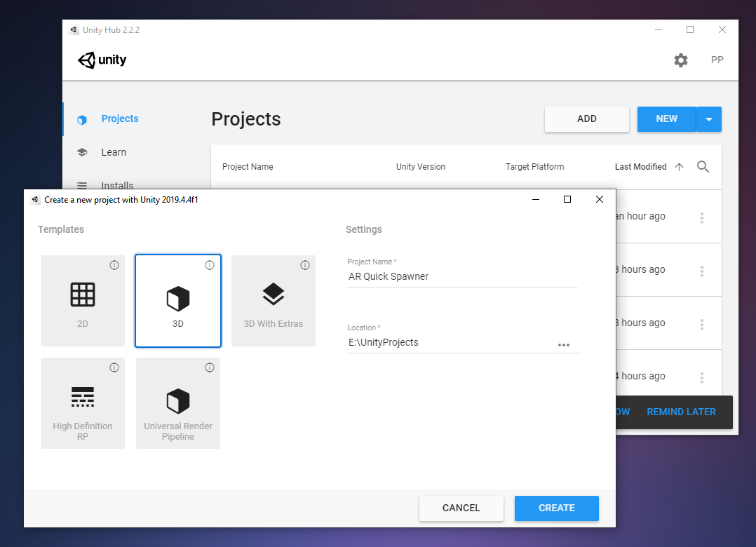Select the 2D template
Image resolution: width=756 pixels, height=547 pixels.
coord(83,301)
